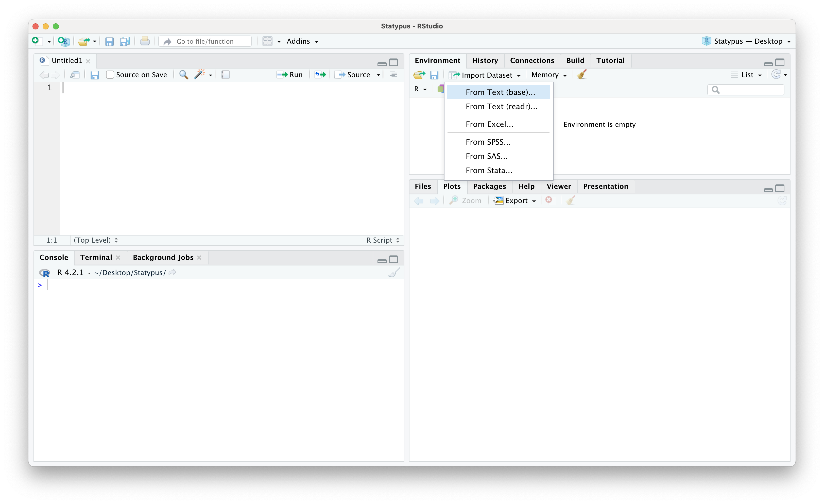The width and height of the screenshot is (824, 504).
Task: Open the List view dropdown in Environment
Action: (x=746, y=75)
